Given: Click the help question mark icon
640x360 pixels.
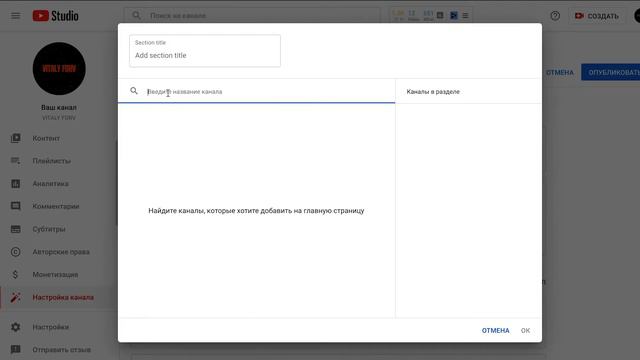Looking at the screenshot, I should (x=555, y=16).
